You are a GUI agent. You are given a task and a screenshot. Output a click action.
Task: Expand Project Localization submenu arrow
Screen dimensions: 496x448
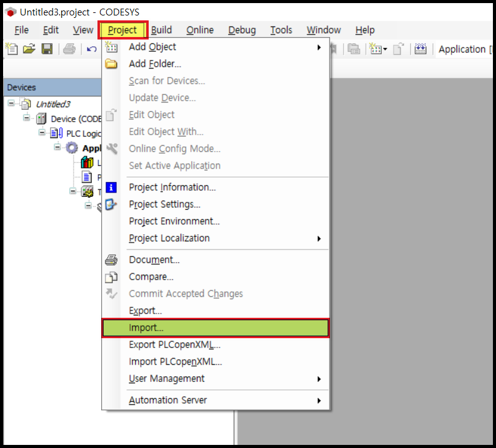(319, 239)
